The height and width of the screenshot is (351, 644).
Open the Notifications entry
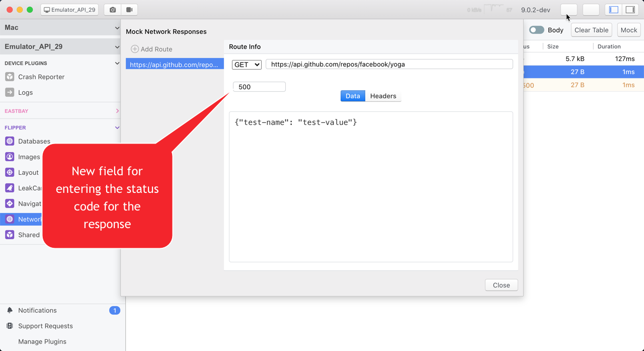point(37,310)
